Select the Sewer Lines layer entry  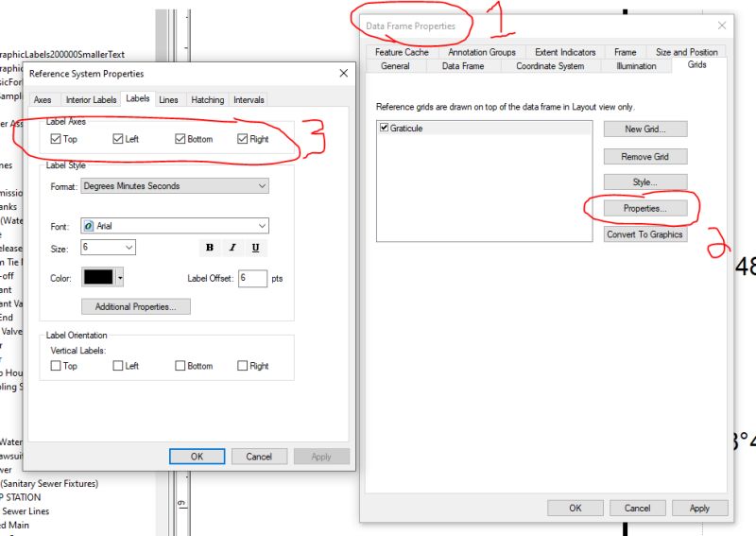tap(26, 510)
